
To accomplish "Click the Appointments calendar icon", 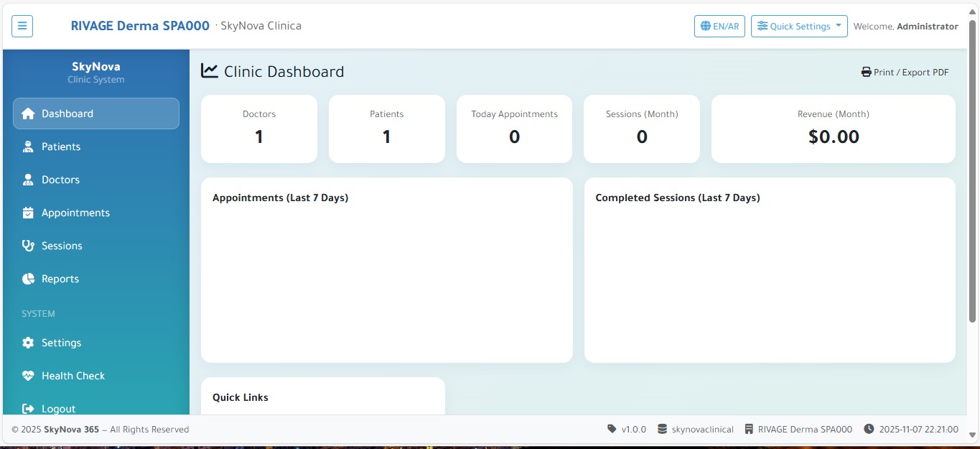I will [x=28, y=213].
